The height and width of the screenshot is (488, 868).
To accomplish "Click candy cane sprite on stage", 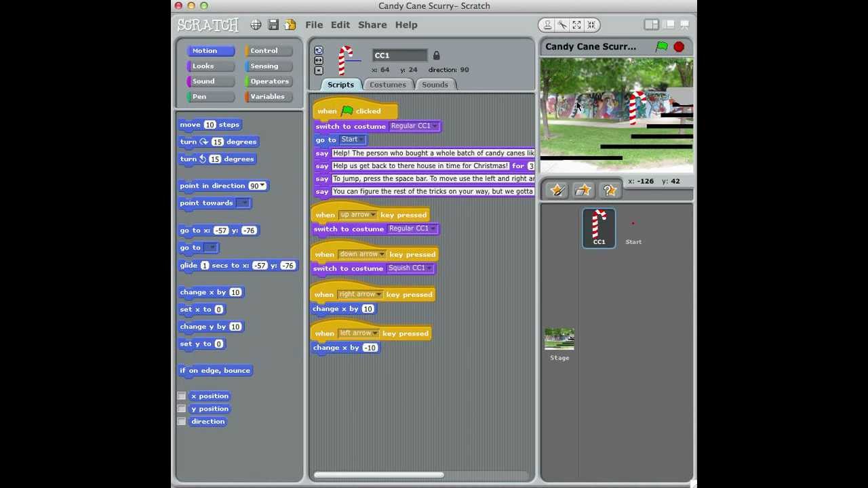I will click(635, 107).
